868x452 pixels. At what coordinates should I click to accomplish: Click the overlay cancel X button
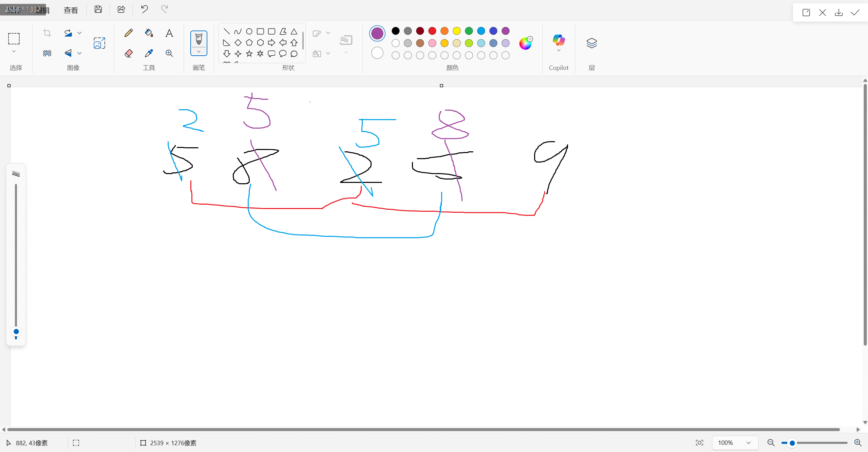click(x=822, y=13)
